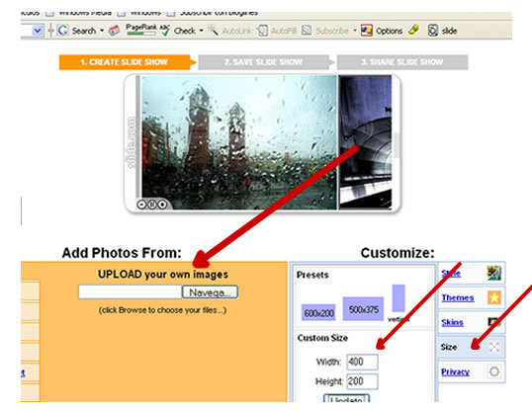Image resolution: width=532 pixels, height=413 pixels.
Task: Click the Height input field
Action: (x=362, y=381)
